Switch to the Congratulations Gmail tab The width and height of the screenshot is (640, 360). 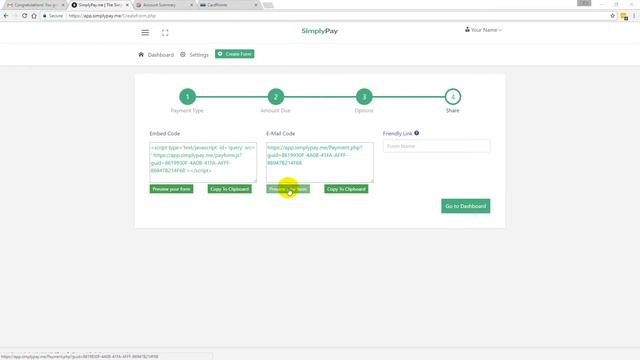tap(35, 5)
